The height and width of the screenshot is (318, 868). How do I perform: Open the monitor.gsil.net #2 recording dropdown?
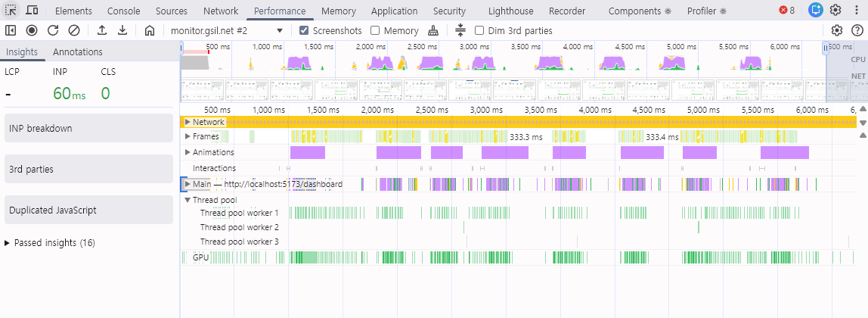227,30
